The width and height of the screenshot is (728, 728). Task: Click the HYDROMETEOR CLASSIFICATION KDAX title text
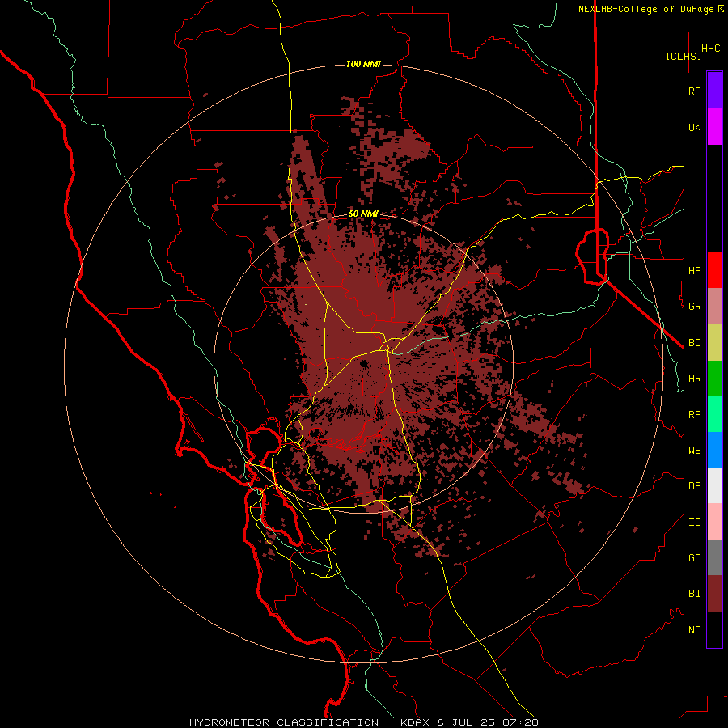pos(364,722)
